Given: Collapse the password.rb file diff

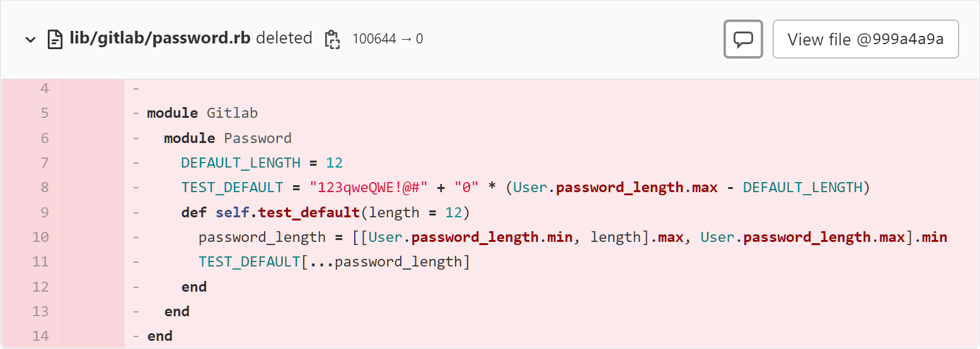Looking at the screenshot, I should (x=30, y=40).
